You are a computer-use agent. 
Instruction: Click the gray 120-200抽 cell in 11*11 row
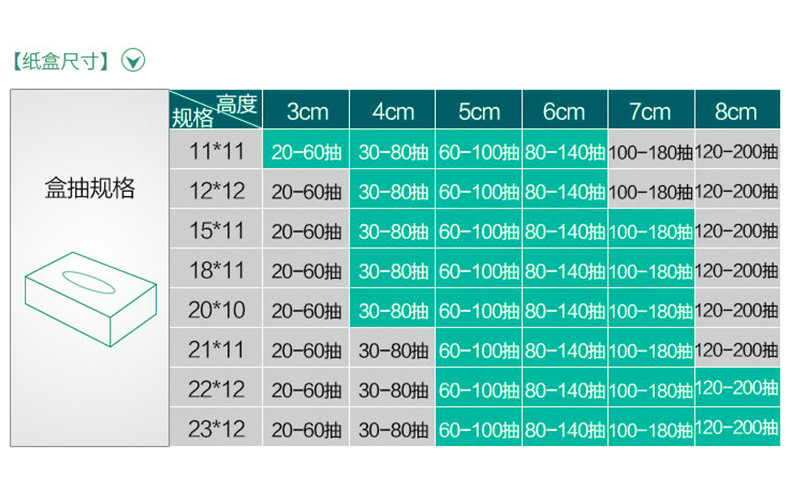coord(736,152)
